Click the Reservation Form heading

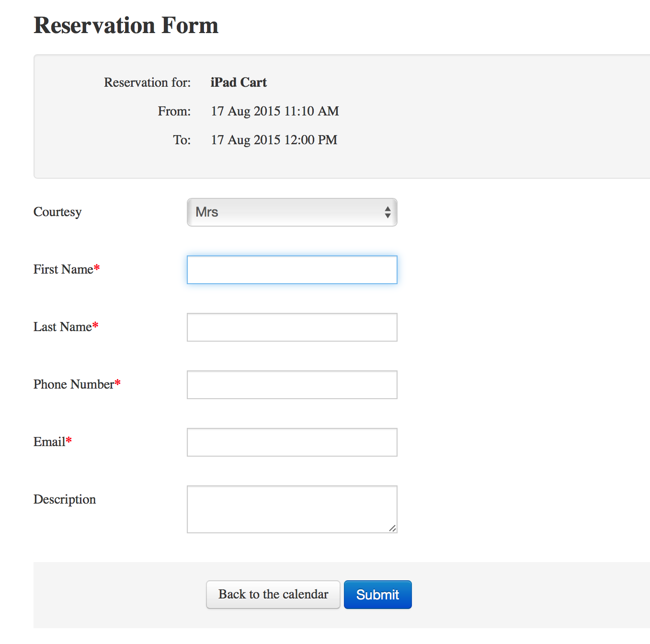coord(126,25)
